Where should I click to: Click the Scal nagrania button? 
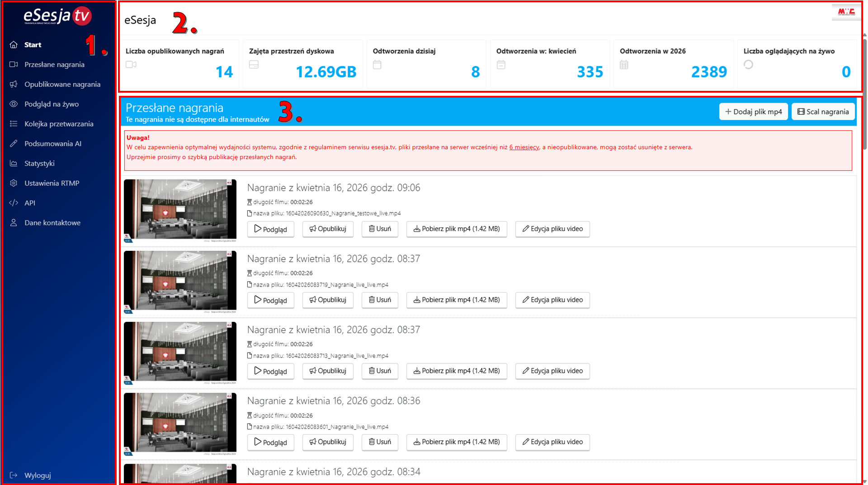823,112
